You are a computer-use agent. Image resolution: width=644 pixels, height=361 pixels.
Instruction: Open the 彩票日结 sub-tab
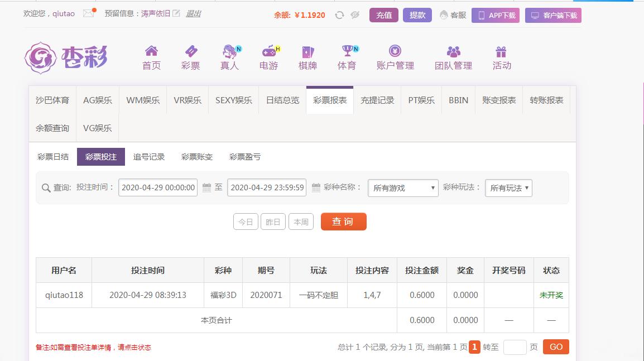pos(53,157)
